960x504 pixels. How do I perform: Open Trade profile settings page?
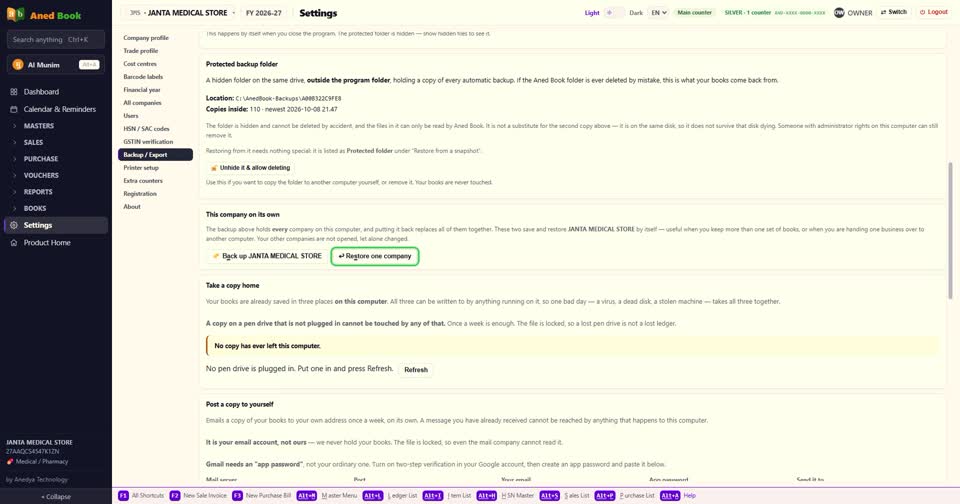(x=155, y=51)
